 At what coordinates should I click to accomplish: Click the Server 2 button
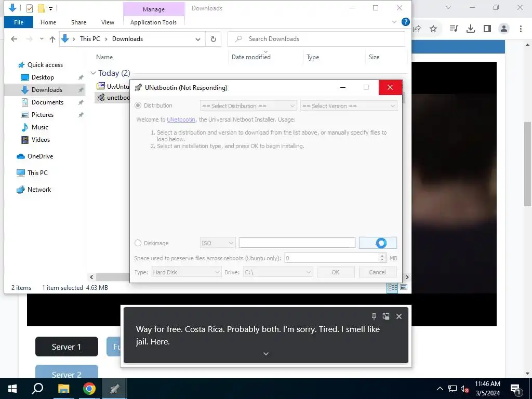[66, 372]
